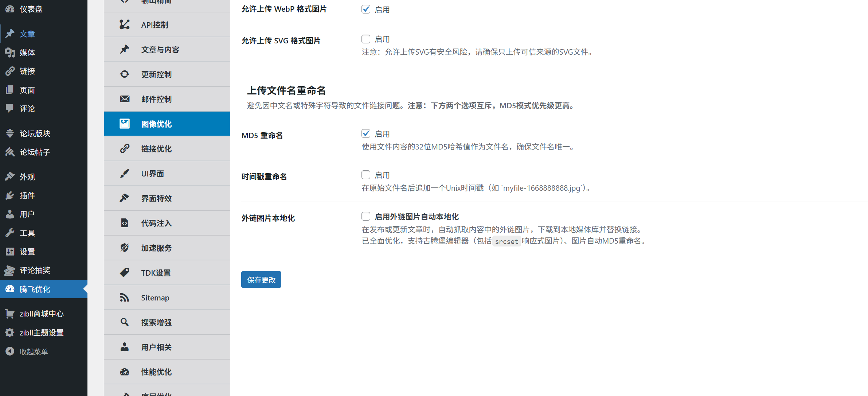The image size is (868, 396).
Task: Open the 媒体 library menu
Action: coord(27,52)
